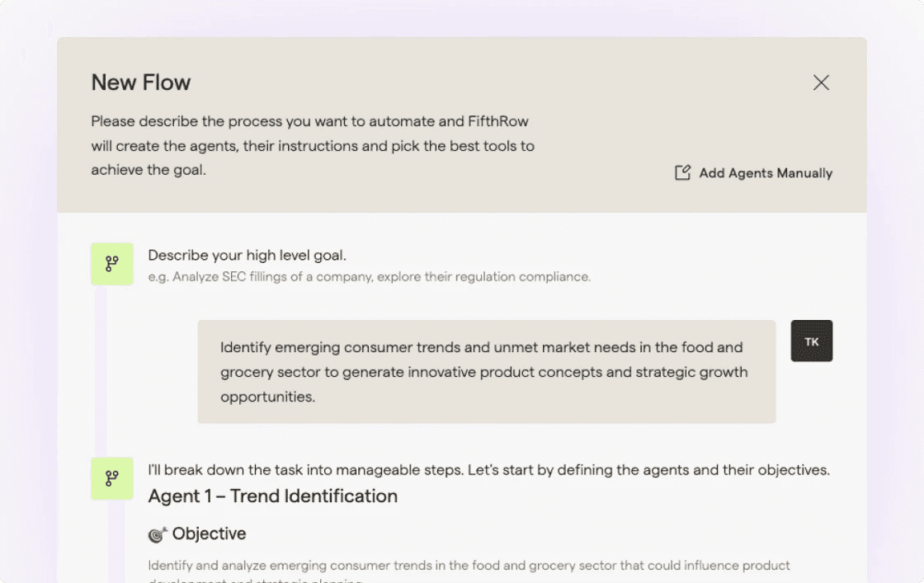Viewport: 924px width, 583px height.
Task: Open Add Agents Manually
Action: tap(754, 172)
